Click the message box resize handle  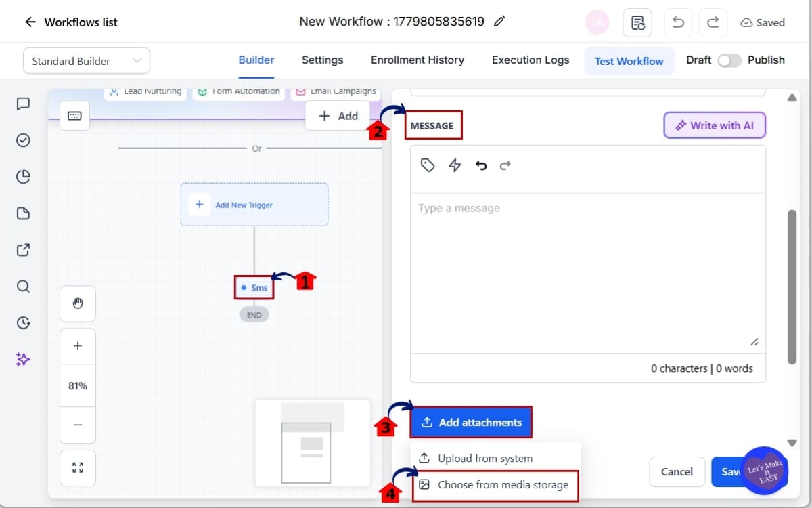(x=754, y=343)
